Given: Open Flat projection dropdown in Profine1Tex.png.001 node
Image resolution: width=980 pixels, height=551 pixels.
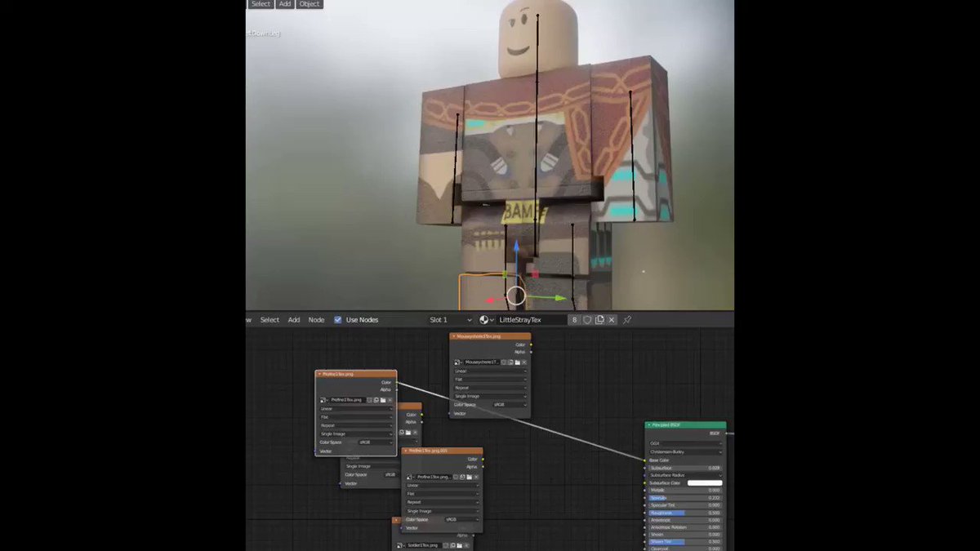Looking at the screenshot, I should tap(443, 494).
